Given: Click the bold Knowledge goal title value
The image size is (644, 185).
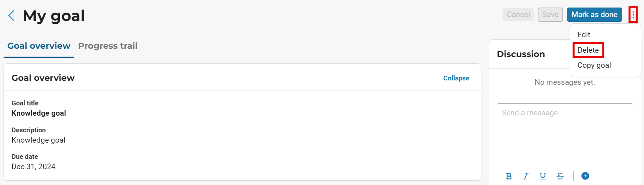Looking at the screenshot, I should point(39,113).
